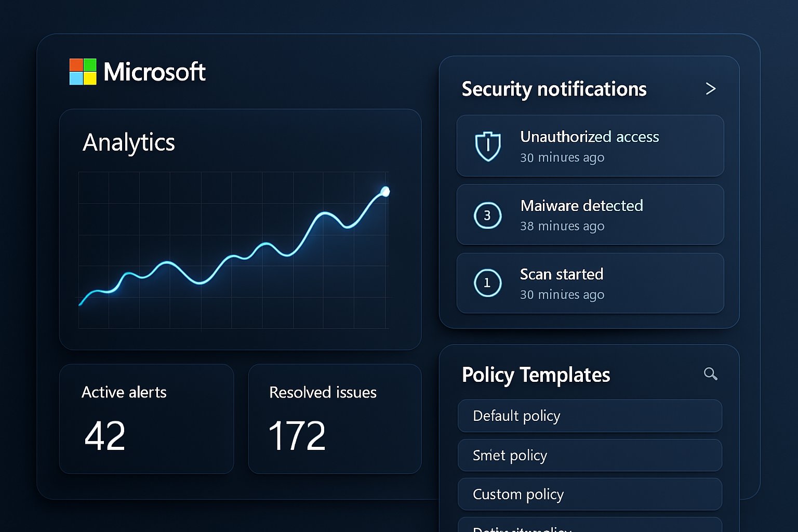Click the Policy Templates heading
Image resolution: width=798 pixels, height=532 pixels.
point(536,375)
